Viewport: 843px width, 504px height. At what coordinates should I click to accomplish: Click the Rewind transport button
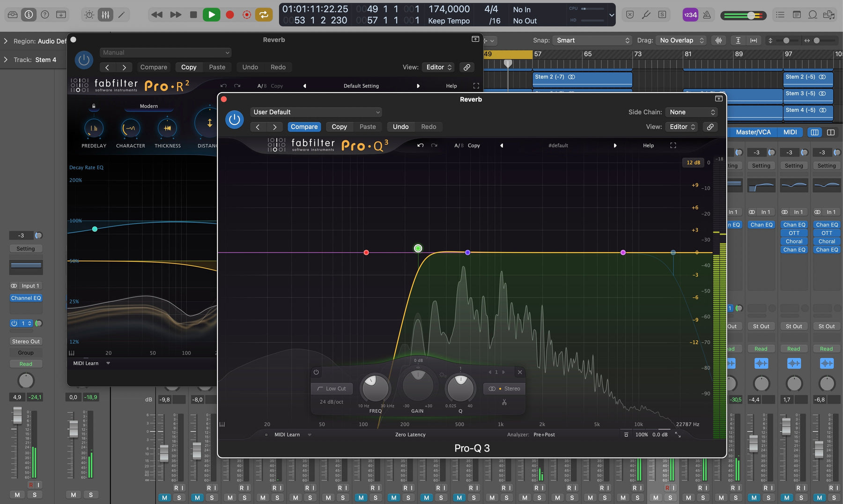(x=157, y=15)
